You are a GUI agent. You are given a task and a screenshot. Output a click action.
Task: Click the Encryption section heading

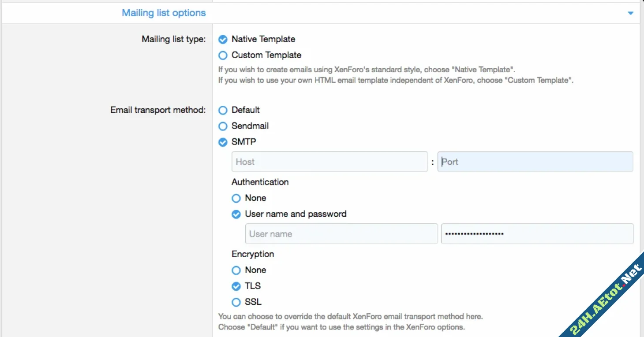point(253,254)
